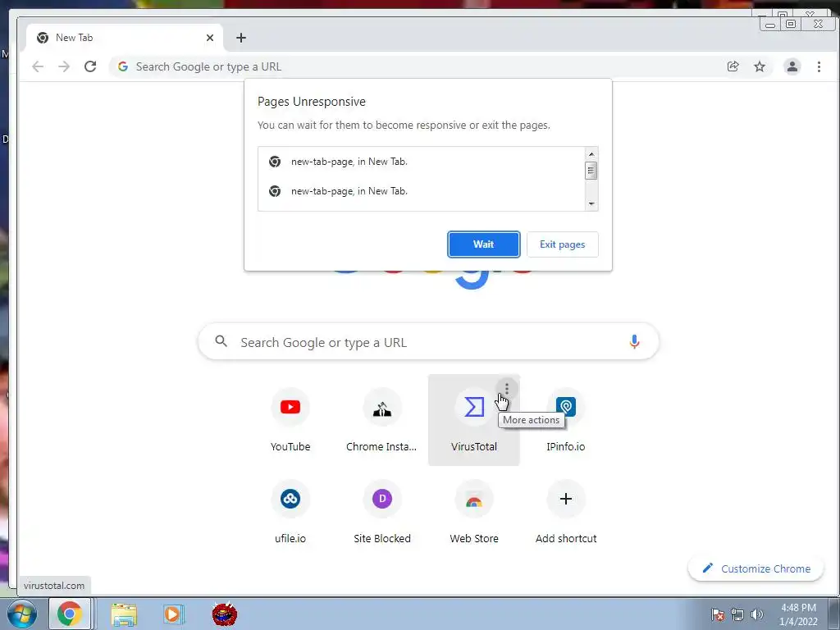The width and height of the screenshot is (840, 630).
Task: Click the back navigation arrow
Action: tap(38, 66)
